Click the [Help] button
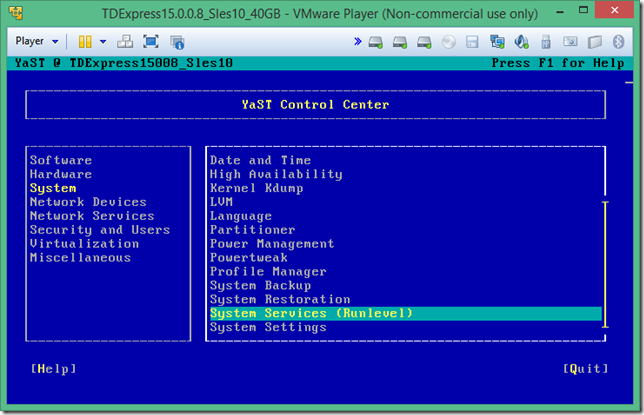The image size is (644, 415). (53, 369)
